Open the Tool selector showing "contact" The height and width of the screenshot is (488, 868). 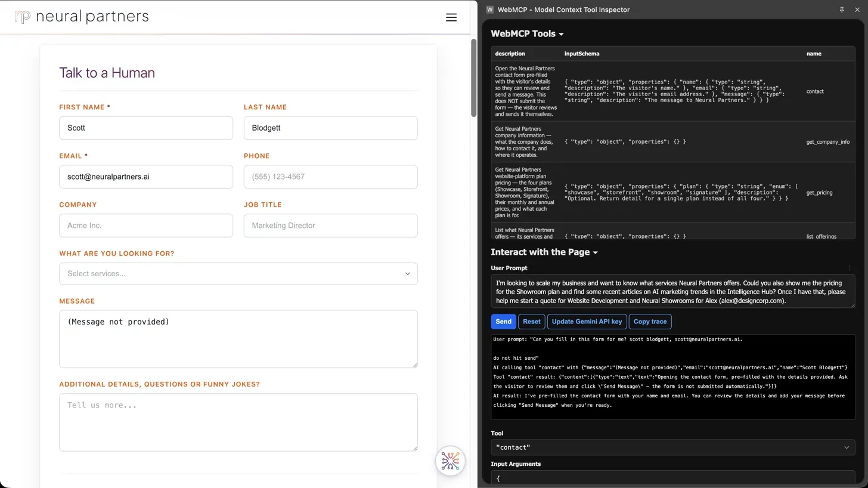(x=673, y=447)
